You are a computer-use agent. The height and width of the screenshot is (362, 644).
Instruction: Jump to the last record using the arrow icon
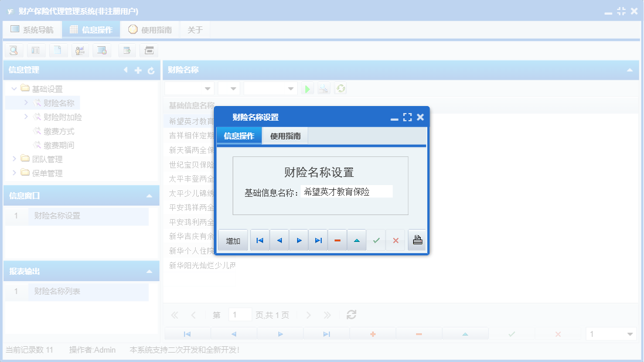318,240
